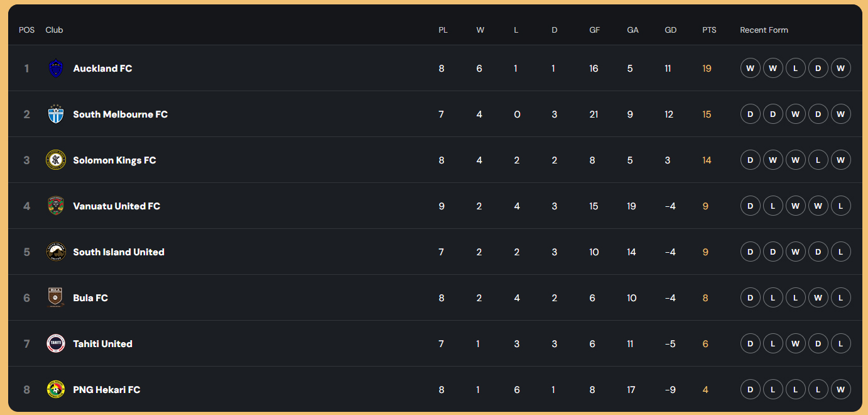Click Auckland FC's 19 points value
The width and height of the screenshot is (868, 415).
(x=707, y=69)
